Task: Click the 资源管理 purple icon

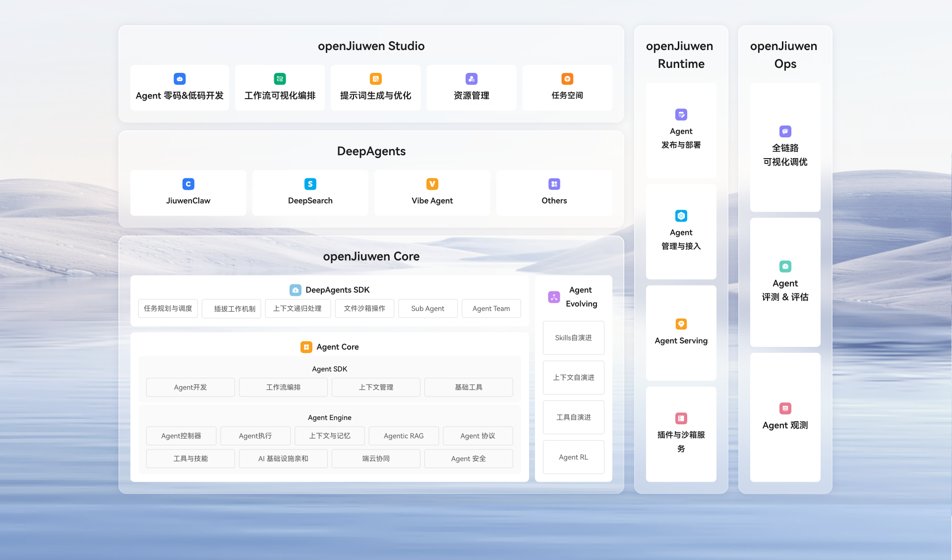Action: (471, 79)
